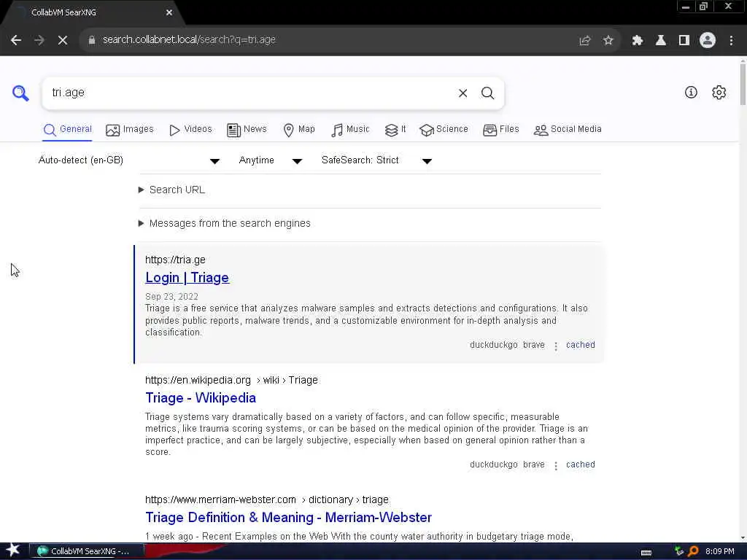The width and height of the screenshot is (747, 560).
Task: Open the Auto-detect (en-GB) language dropdown
Action: pyautogui.click(x=128, y=160)
